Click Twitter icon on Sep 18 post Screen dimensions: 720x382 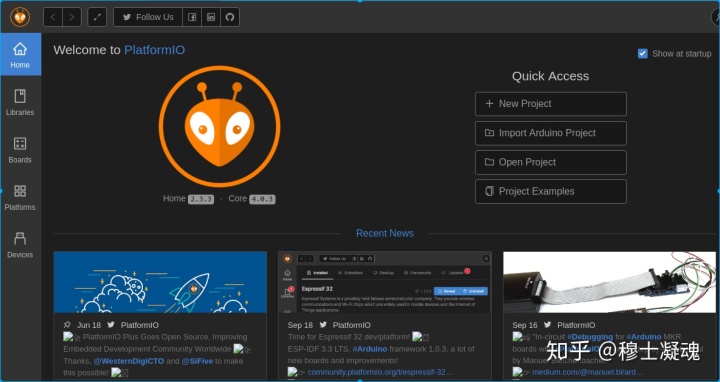pos(323,325)
